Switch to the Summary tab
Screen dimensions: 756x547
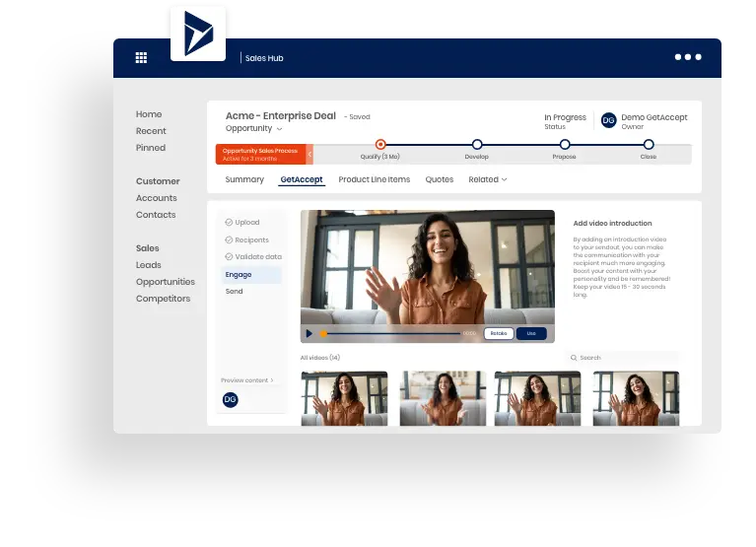(244, 179)
